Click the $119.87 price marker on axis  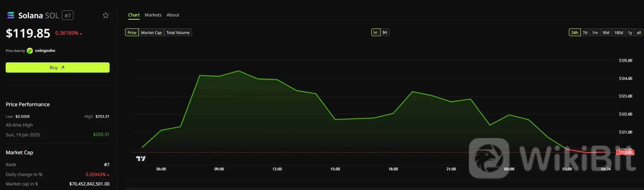point(625,152)
